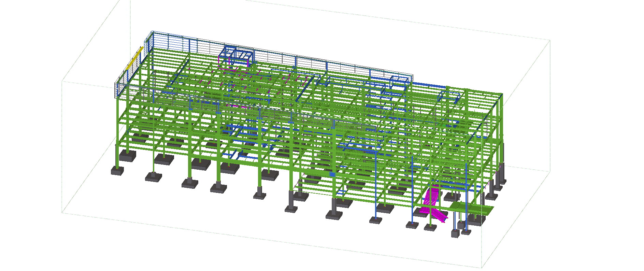Select the second footing from left in front row
The height and width of the screenshot is (271, 644).
pyautogui.click(x=154, y=177)
